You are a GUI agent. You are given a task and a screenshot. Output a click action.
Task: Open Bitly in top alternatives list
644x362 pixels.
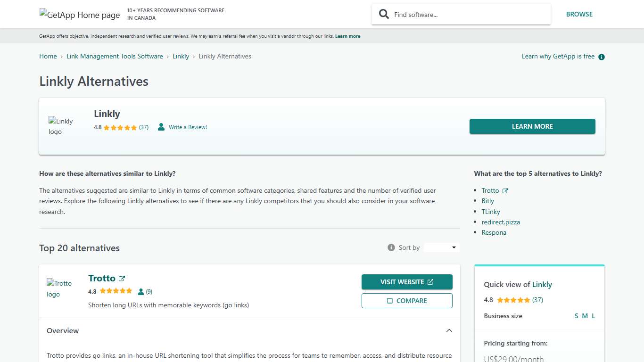coord(487,201)
